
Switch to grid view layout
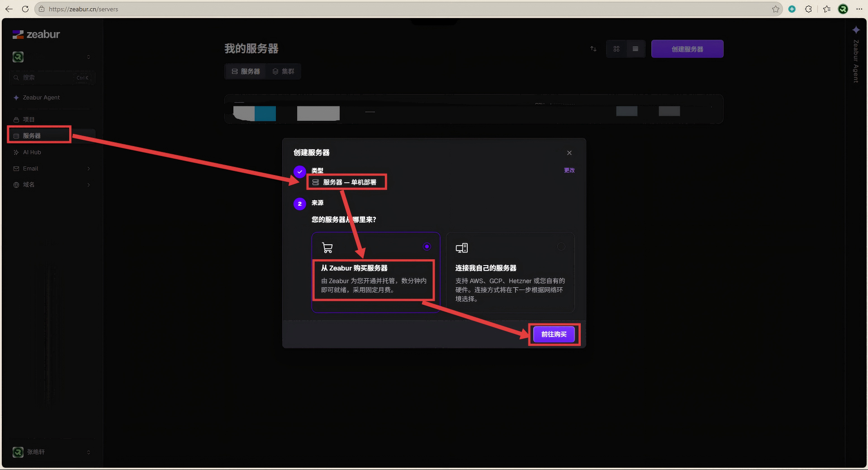[x=617, y=49]
